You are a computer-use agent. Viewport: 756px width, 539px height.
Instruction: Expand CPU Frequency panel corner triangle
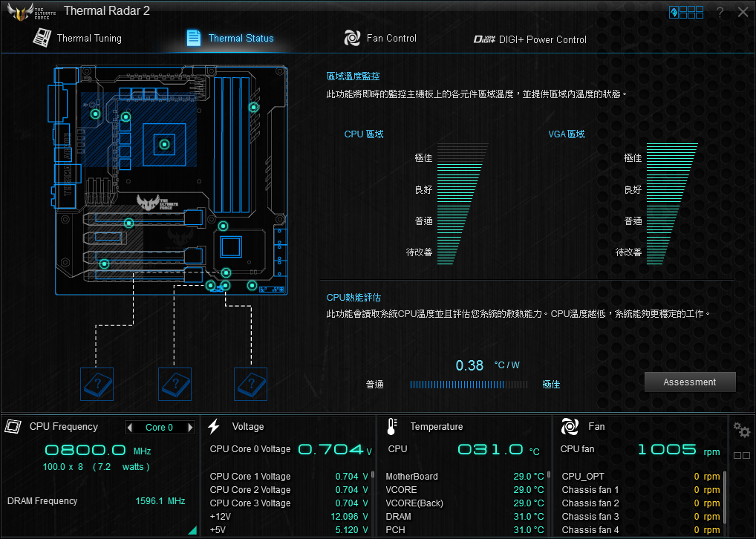pos(192,530)
